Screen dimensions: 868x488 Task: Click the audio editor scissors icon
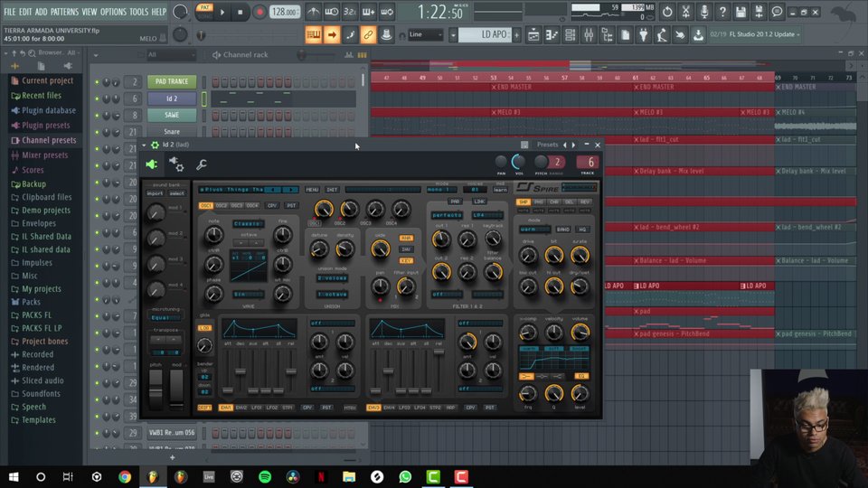click(685, 12)
